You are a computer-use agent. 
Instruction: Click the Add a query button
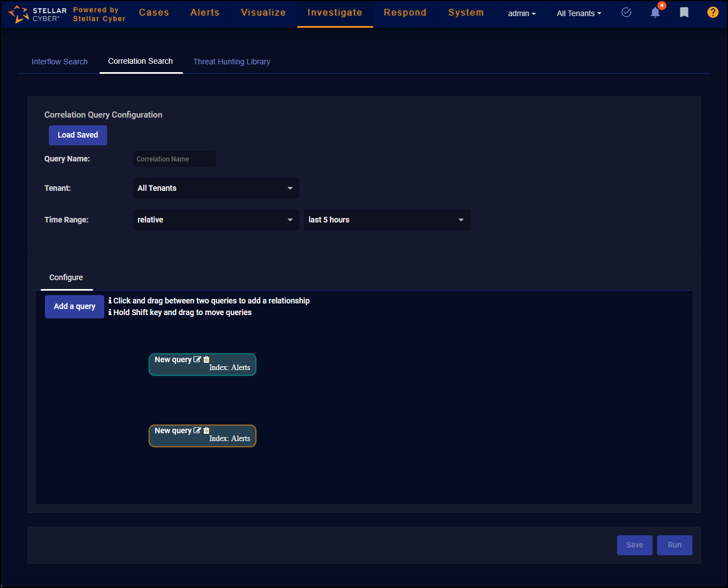pyautogui.click(x=74, y=306)
